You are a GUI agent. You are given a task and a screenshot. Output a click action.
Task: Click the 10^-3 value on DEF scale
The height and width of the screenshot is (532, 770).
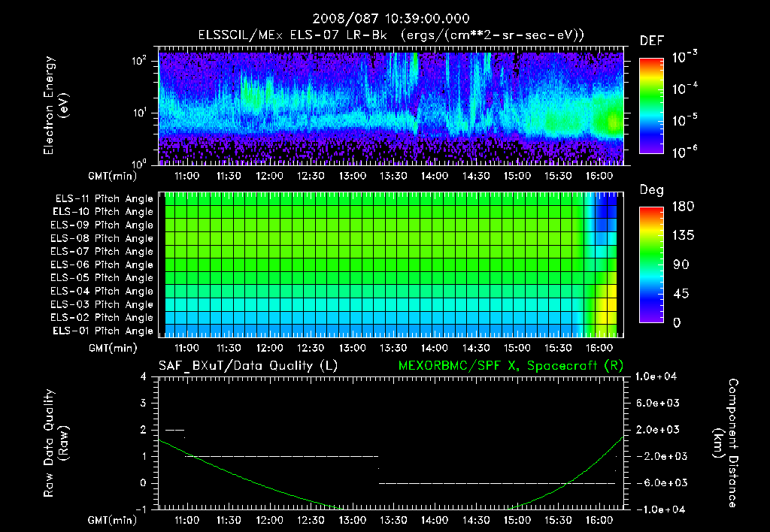coord(684,57)
